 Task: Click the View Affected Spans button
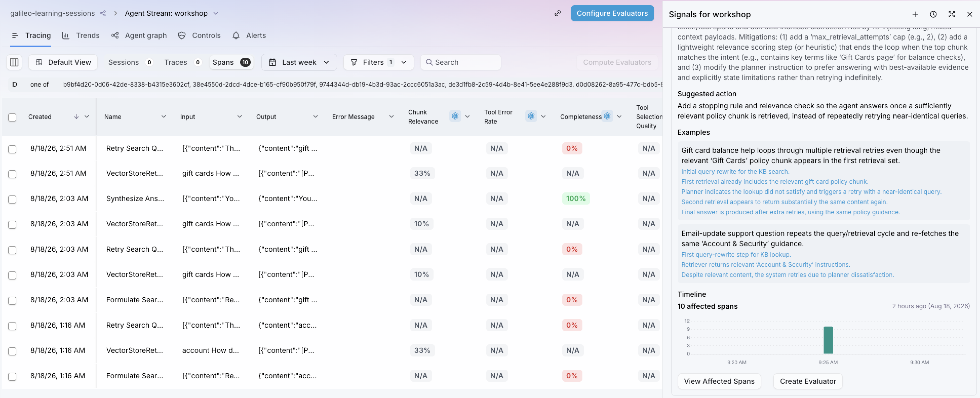(x=719, y=381)
